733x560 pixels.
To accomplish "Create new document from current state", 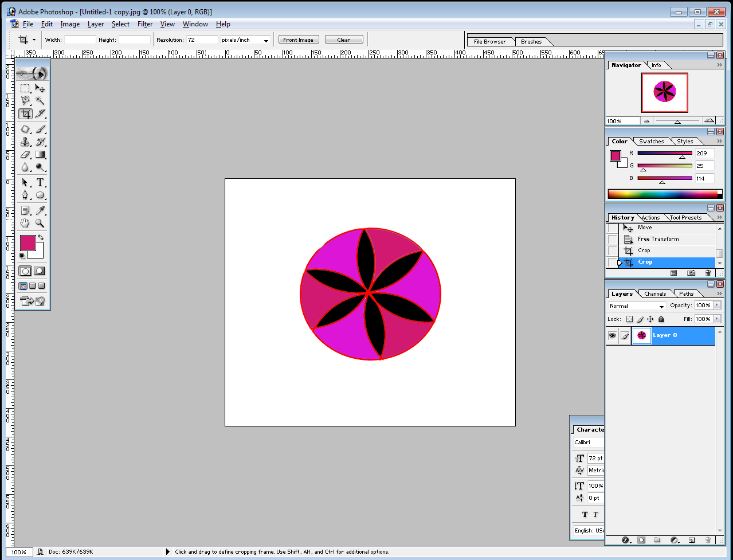I will [674, 273].
